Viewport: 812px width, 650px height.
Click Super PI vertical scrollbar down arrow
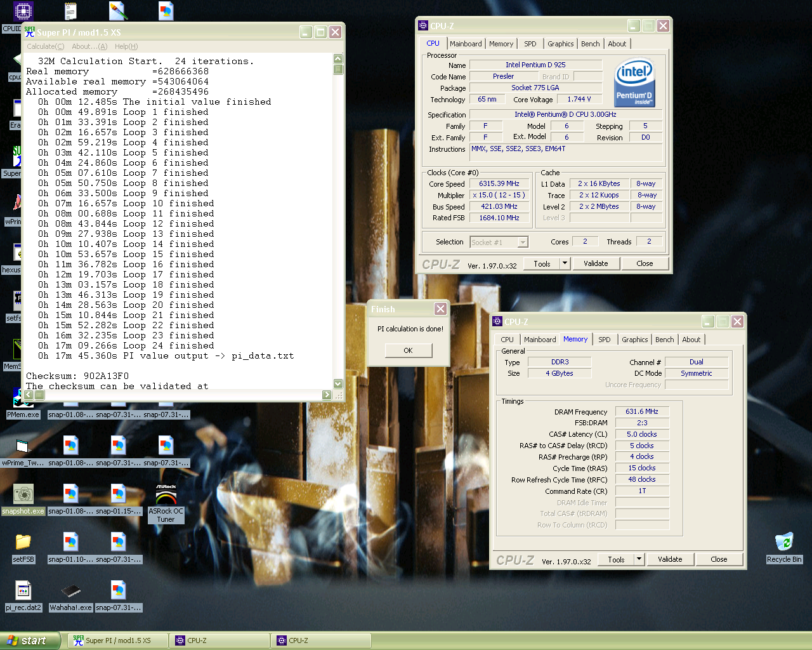(338, 383)
